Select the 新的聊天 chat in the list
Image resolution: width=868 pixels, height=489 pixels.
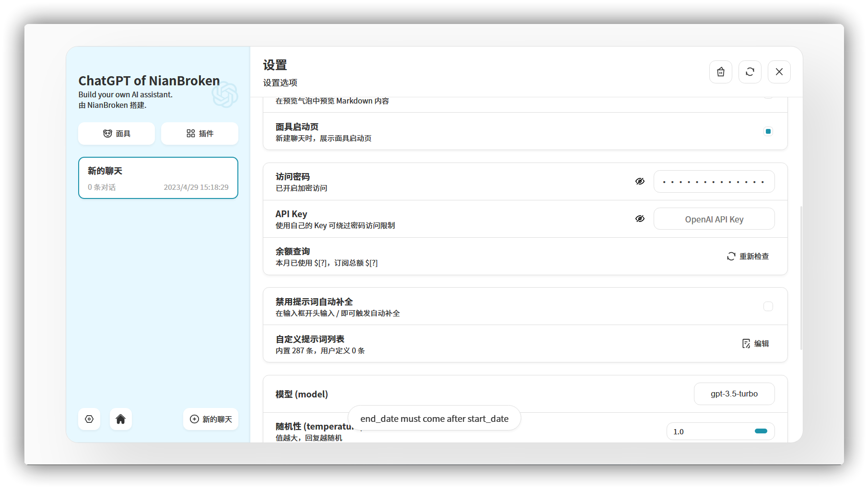[158, 178]
